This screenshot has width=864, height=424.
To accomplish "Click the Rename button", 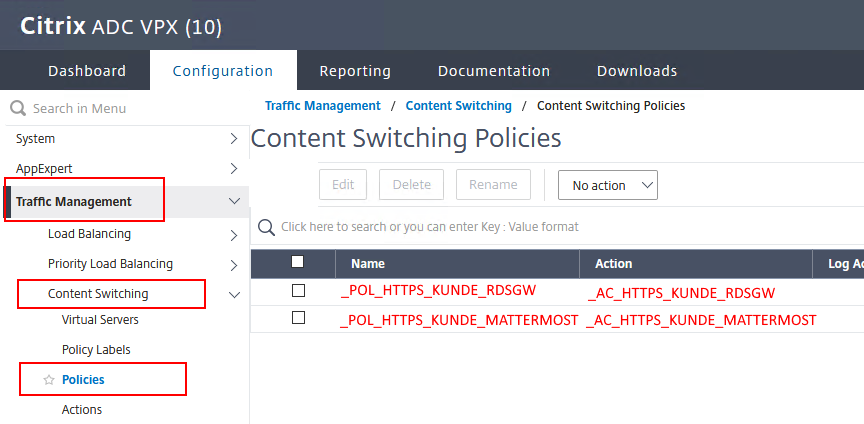I will [493, 185].
